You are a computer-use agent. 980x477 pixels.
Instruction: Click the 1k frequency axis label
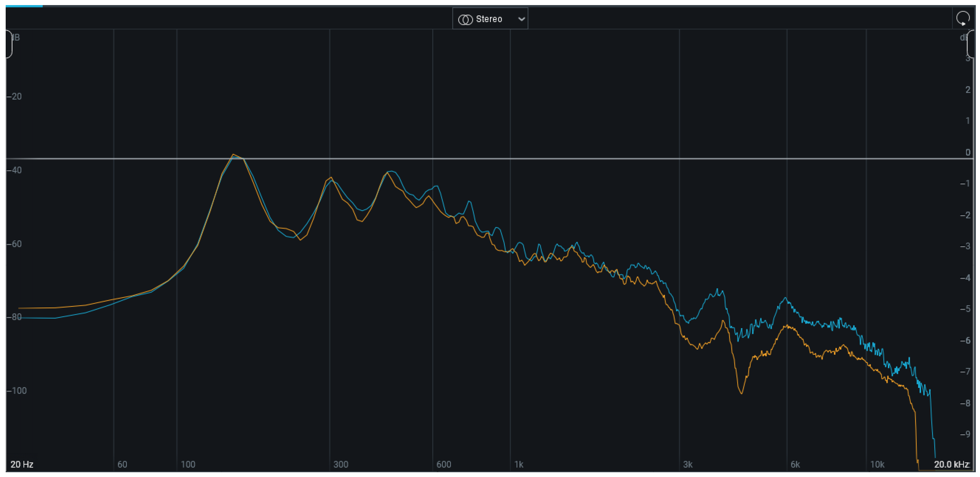[x=518, y=464]
